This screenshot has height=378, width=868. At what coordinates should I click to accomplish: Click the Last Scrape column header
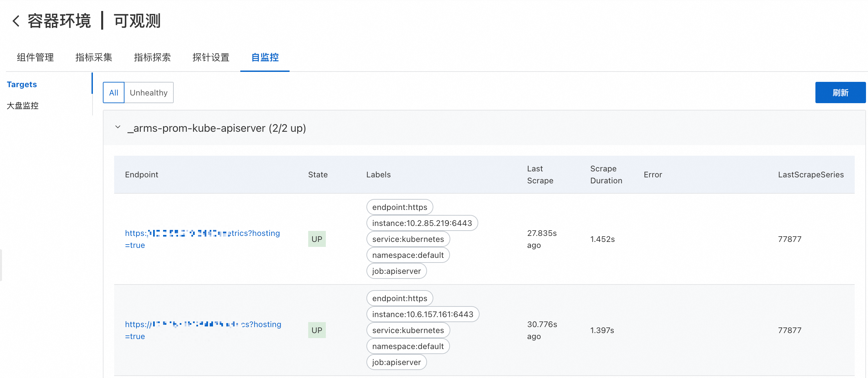(540, 174)
